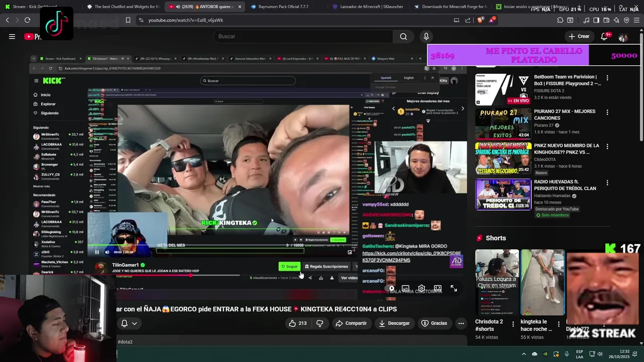Toggle the browser sidebar panel
644x362 pixels.
[596, 20]
